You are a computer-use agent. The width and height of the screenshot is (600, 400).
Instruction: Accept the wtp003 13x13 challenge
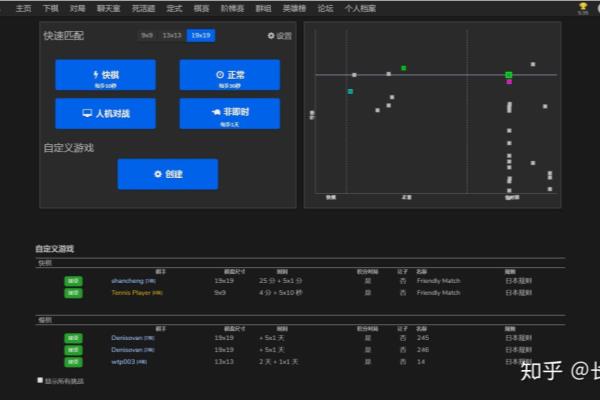(73, 361)
